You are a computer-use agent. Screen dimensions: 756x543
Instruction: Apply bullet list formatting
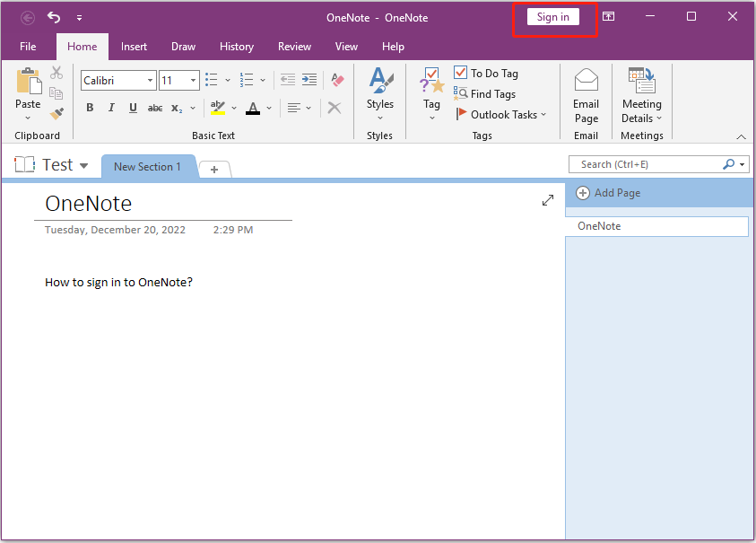(211, 80)
